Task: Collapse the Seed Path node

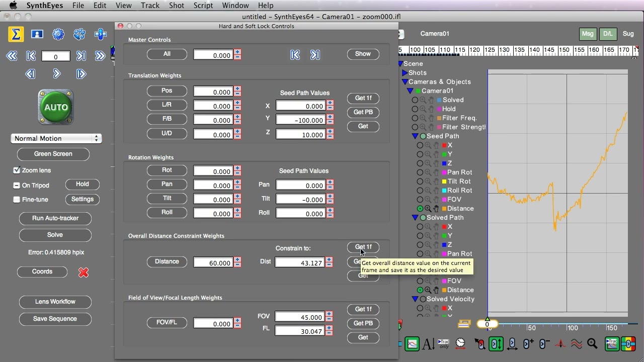Action: point(415,136)
